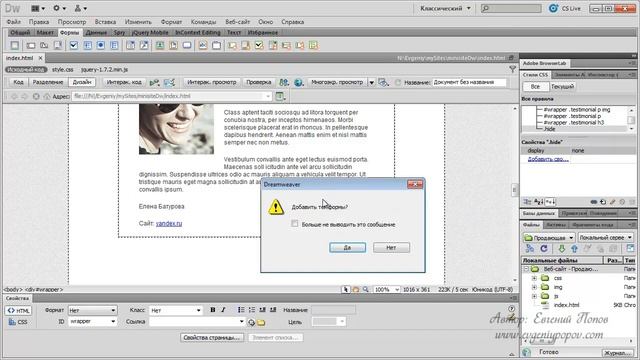Screen dimensions: 640x360
Task: Click Да in the Dreamweaver dialog
Action: pos(347,247)
